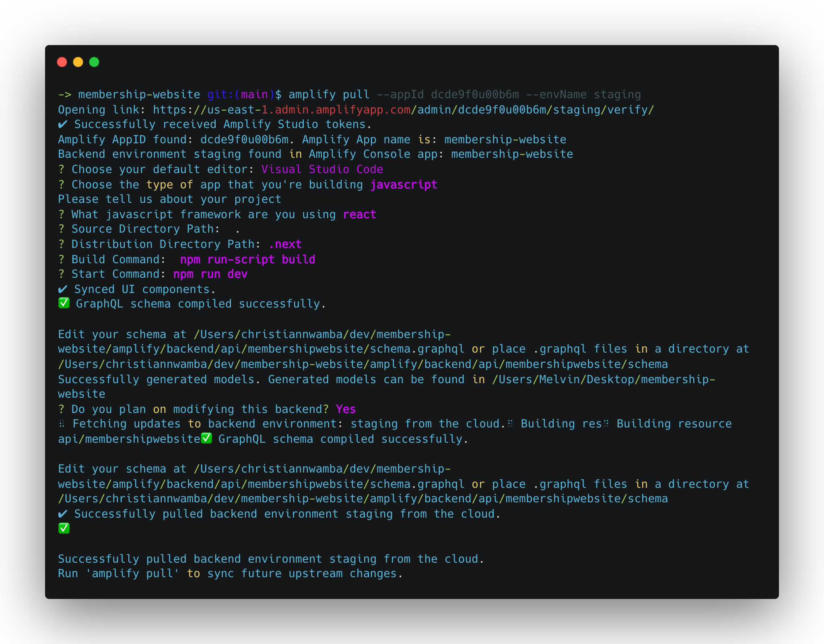Click the 'react' framework answer
The image size is (824, 644).
[x=360, y=215]
